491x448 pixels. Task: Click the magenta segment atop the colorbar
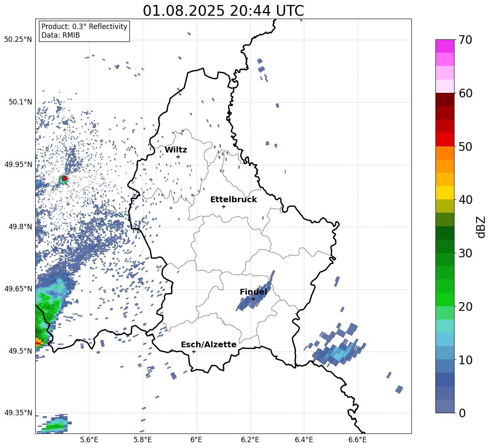point(445,46)
